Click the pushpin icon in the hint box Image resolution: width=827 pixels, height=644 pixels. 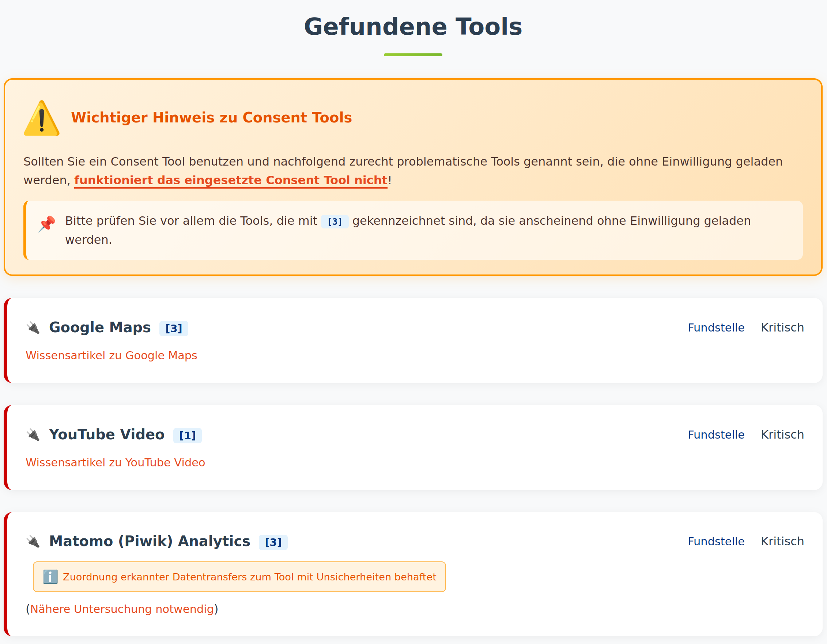[47, 224]
